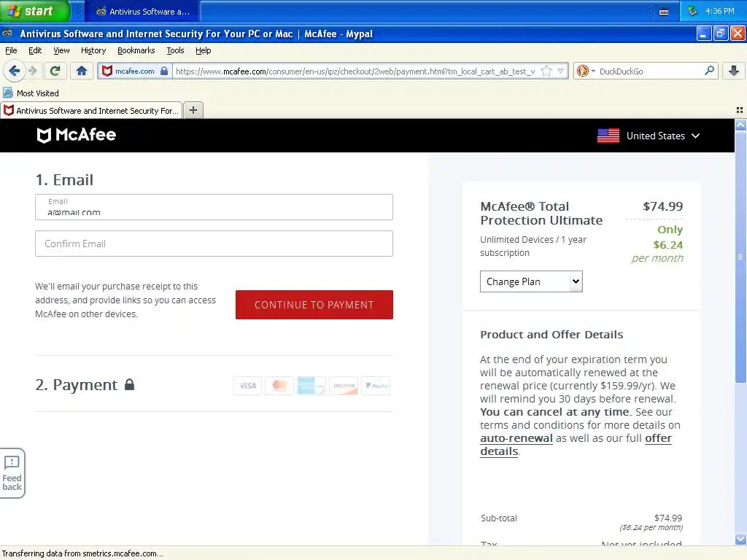Click the Sub-total label
The width and height of the screenshot is (747, 560).
[498, 518]
